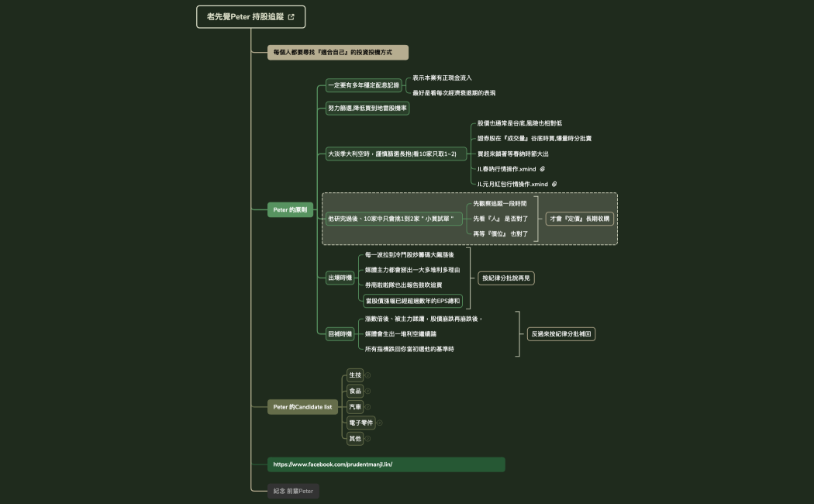
Task: Open the facebook.com/prudentmanjl.lin link
Action: tap(333, 464)
